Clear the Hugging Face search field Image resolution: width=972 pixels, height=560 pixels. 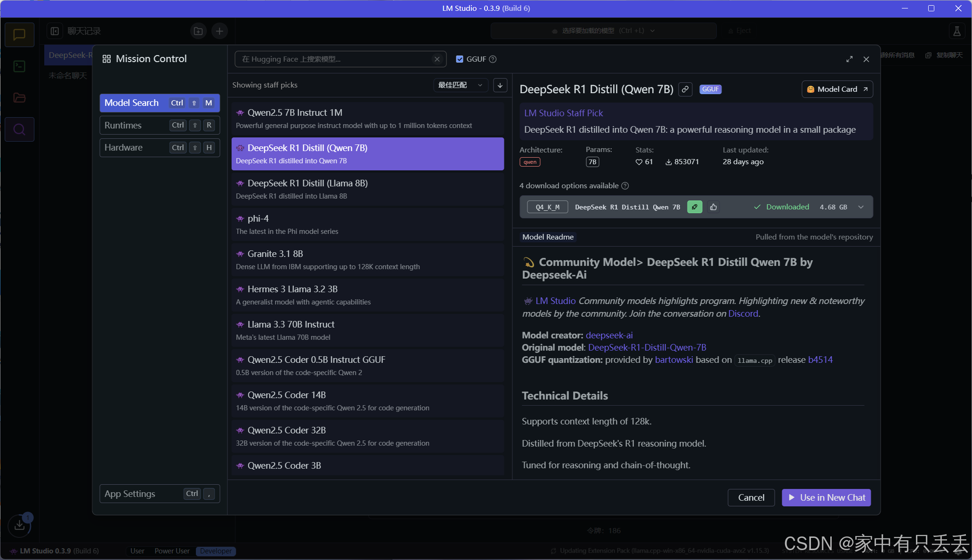pyautogui.click(x=437, y=59)
